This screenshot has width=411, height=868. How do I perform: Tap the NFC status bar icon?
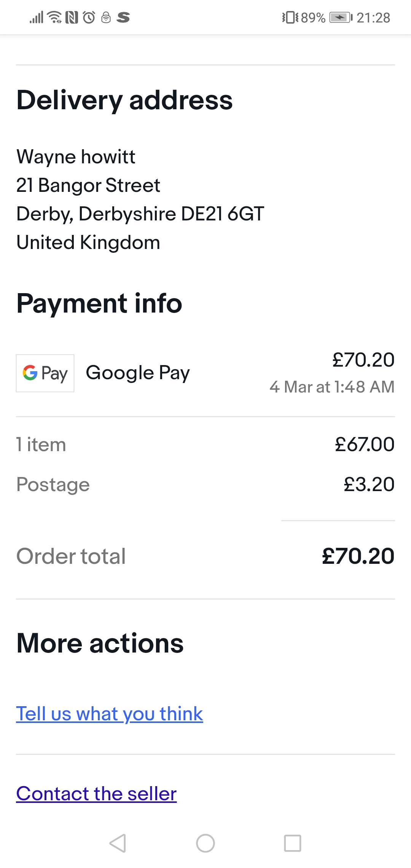(72, 18)
